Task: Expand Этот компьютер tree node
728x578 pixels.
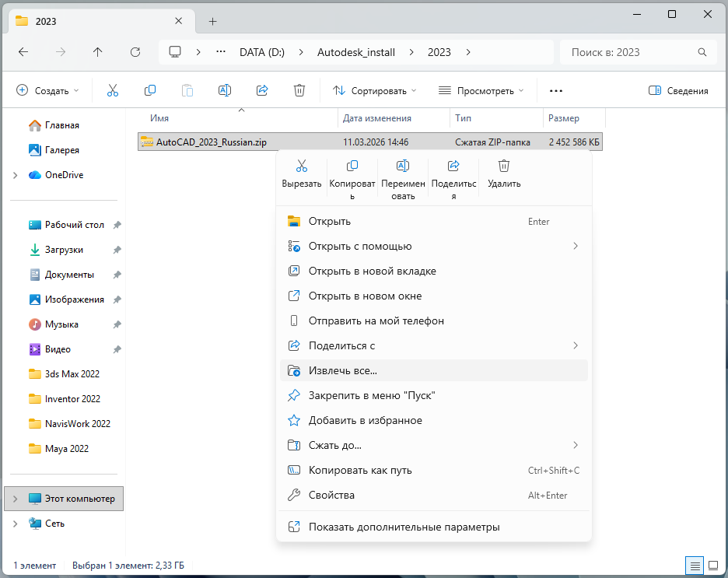Action: point(16,499)
